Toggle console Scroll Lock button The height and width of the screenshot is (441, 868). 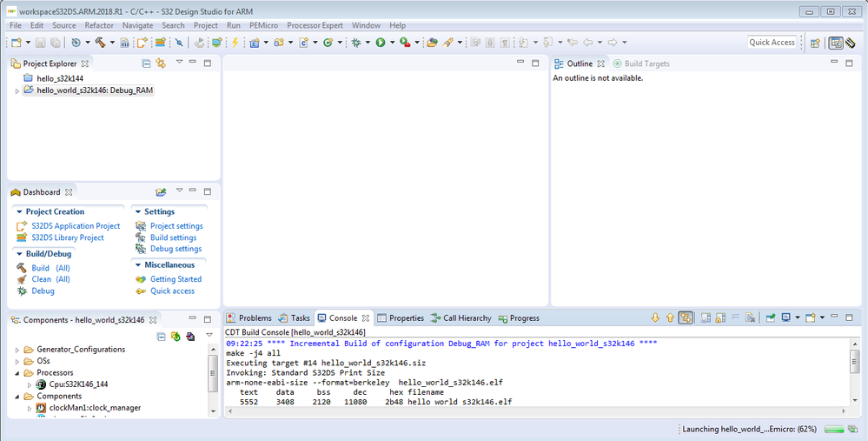click(720, 317)
